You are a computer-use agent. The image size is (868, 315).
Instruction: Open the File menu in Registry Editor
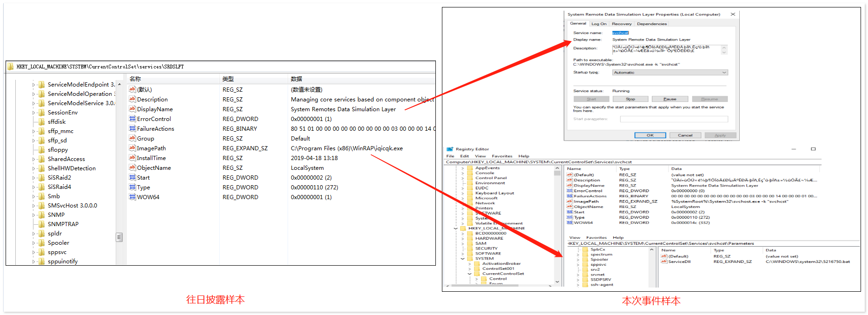(x=450, y=156)
